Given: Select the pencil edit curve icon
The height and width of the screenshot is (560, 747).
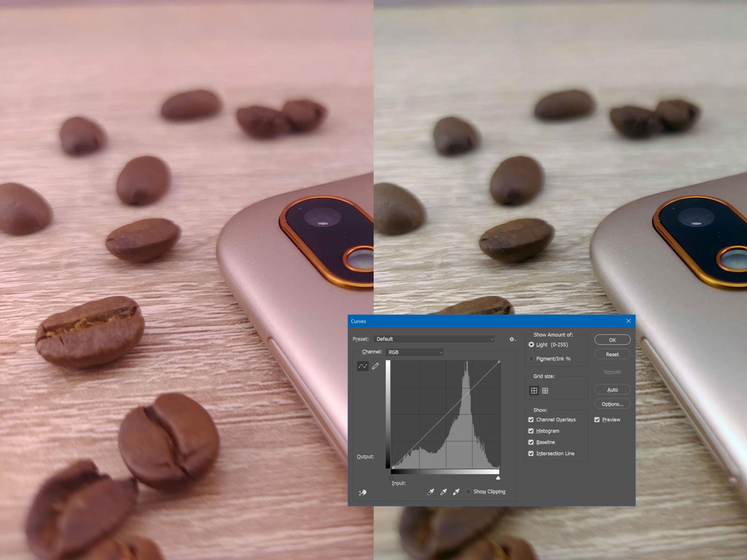Looking at the screenshot, I should (x=375, y=366).
